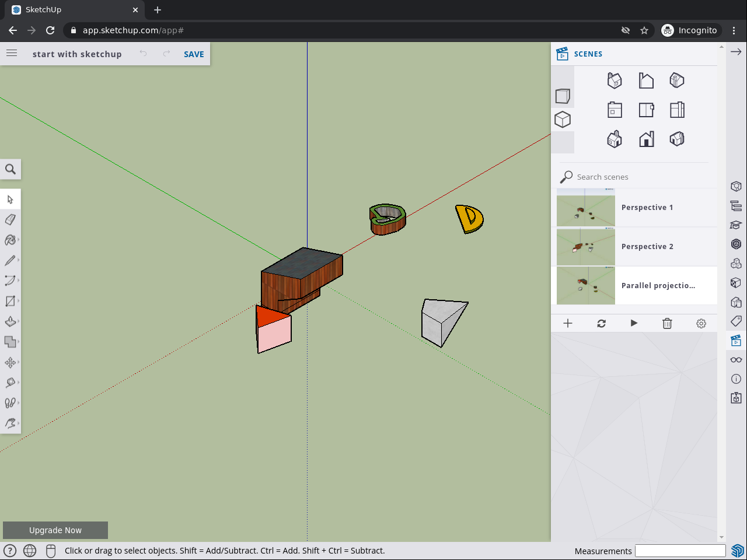Collapse the right panel with arrow

pyautogui.click(x=736, y=52)
